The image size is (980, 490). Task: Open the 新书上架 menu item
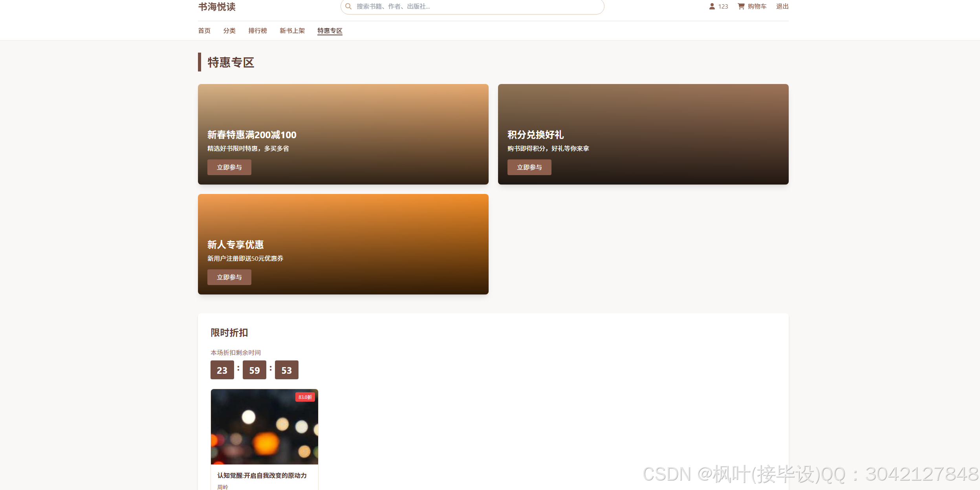tap(292, 31)
